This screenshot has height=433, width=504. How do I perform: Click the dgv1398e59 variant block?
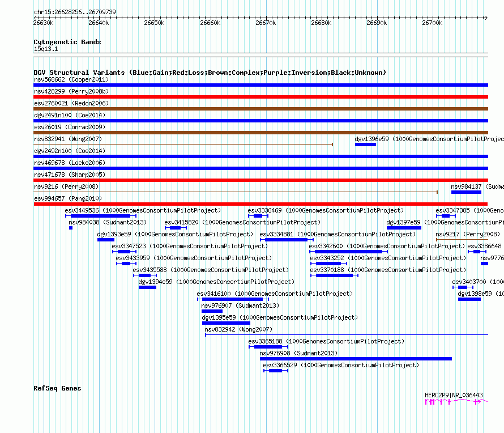click(469, 299)
